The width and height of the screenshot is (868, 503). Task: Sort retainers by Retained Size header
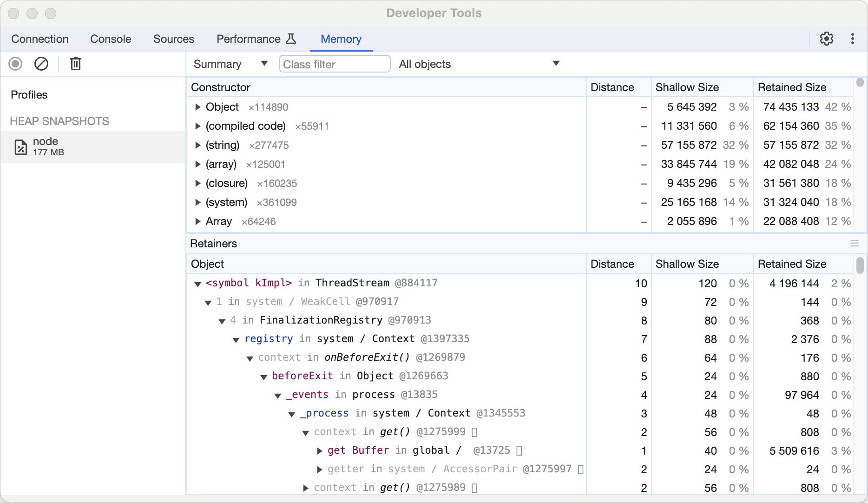pyautogui.click(x=804, y=264)
